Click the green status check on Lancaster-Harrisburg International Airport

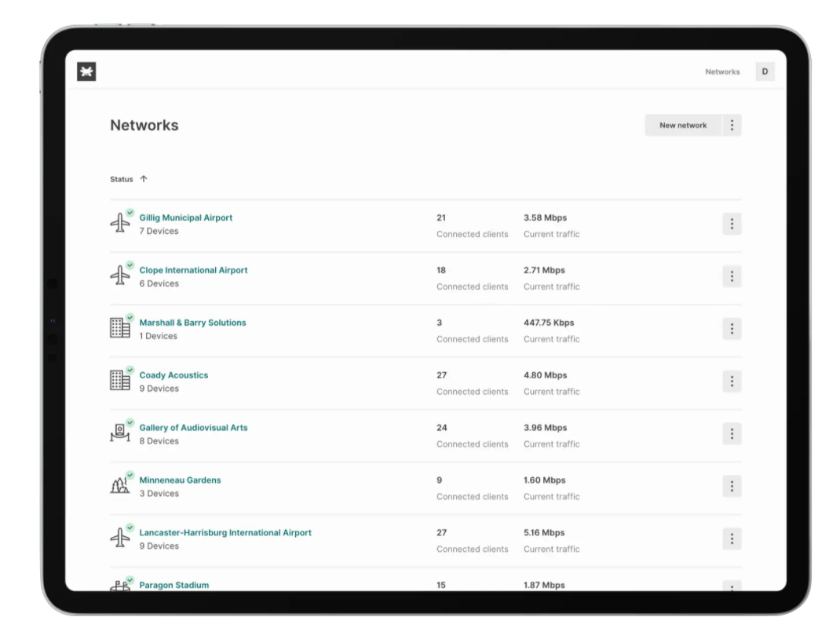[x=130, y=528]
